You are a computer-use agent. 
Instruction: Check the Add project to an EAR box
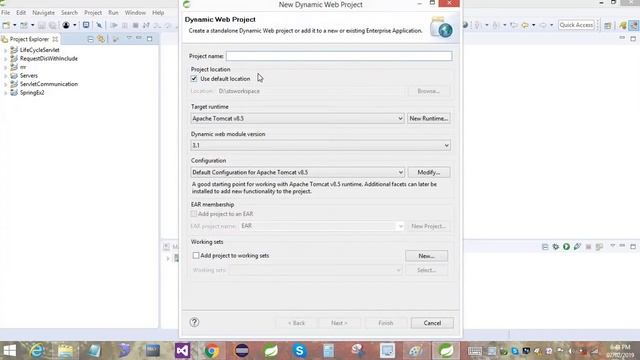pyautogui.click(x=194, y=213)
